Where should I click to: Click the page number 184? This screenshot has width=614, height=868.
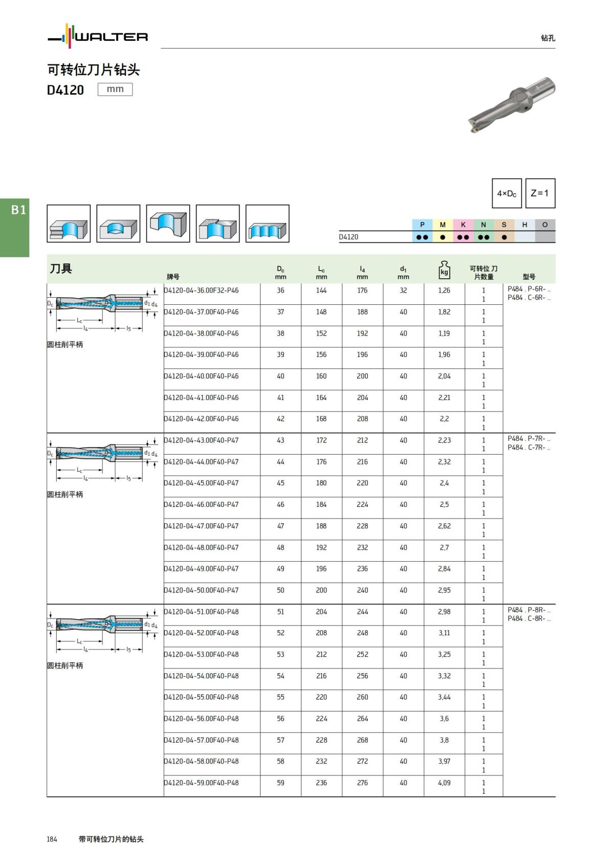tap(52, 839)
